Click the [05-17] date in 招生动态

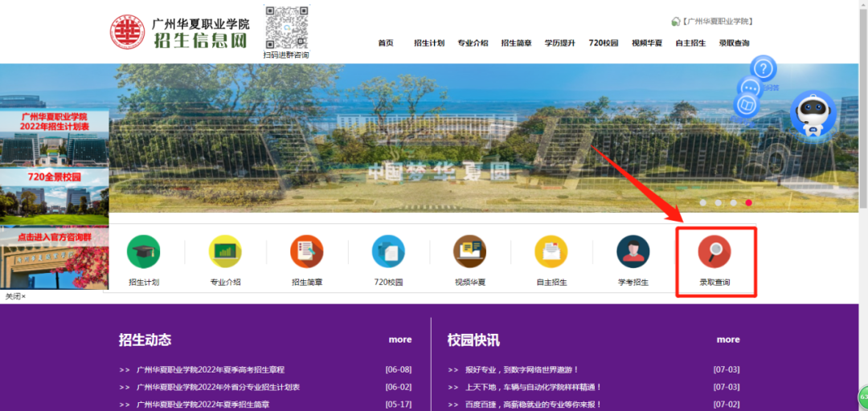tap(399, 405)
